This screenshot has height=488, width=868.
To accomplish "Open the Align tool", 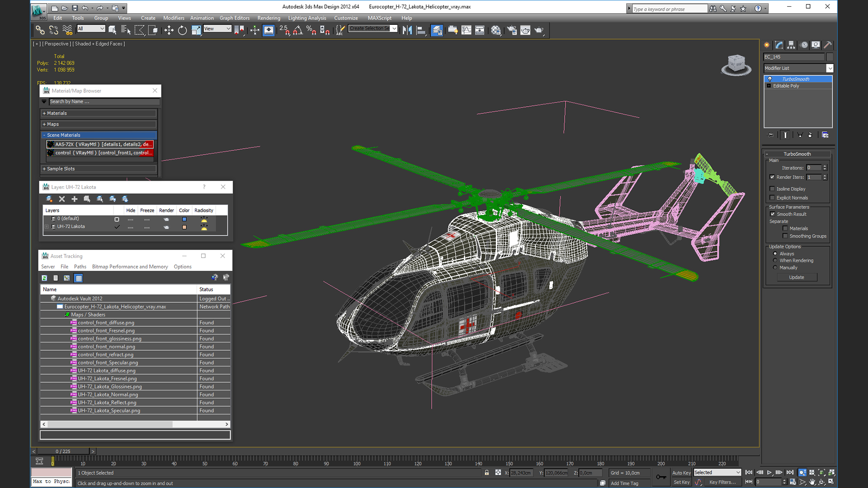I will (421, 30).
